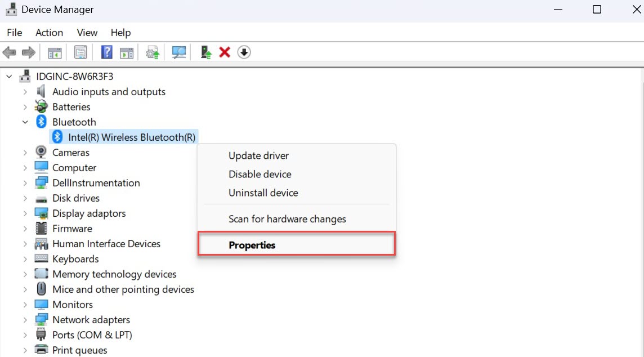This screenshot has height=357, width=644.
Task: Expand the Keyboards category
Action: (25, 259)
